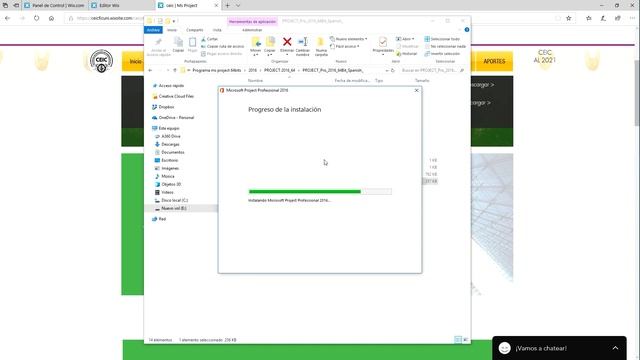Close the Microsoft Project installer dialog
Viewport: 640px width, 360px height.
(x=416, y=90)
